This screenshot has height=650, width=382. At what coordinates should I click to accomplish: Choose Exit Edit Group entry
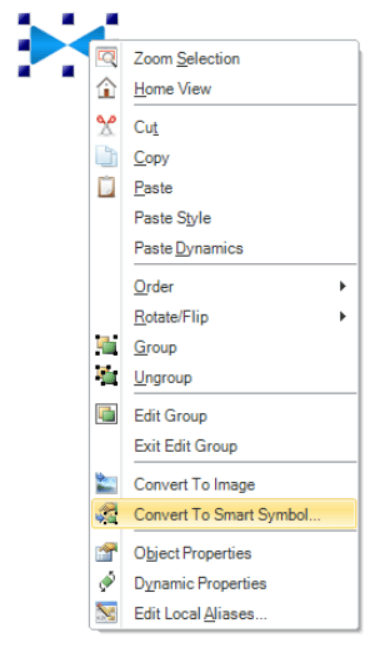tap(224, 446)
